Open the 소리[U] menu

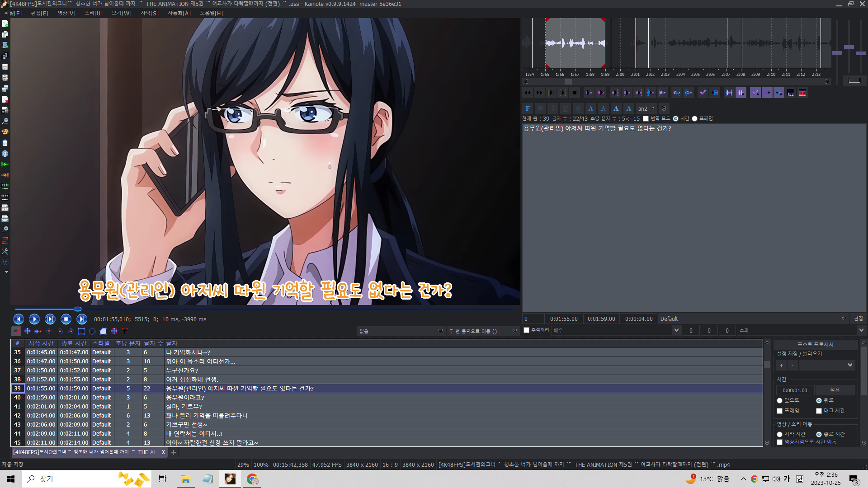pyautogui.click(x=94, y=13)
